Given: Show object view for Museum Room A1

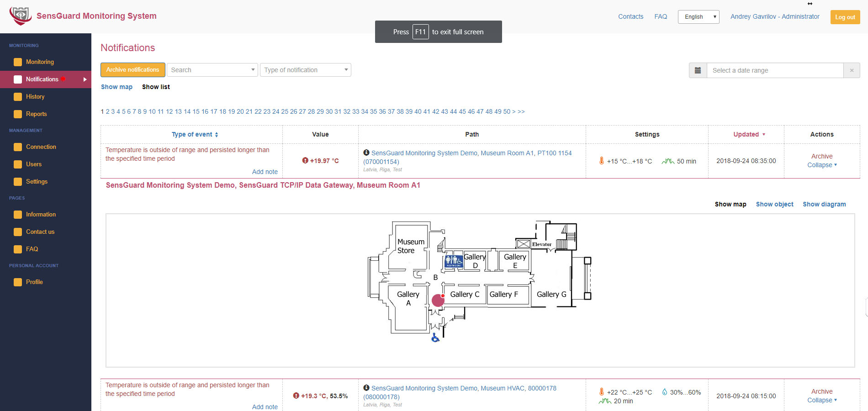Looking at the screenshot, I should click(x=774, y=204).
